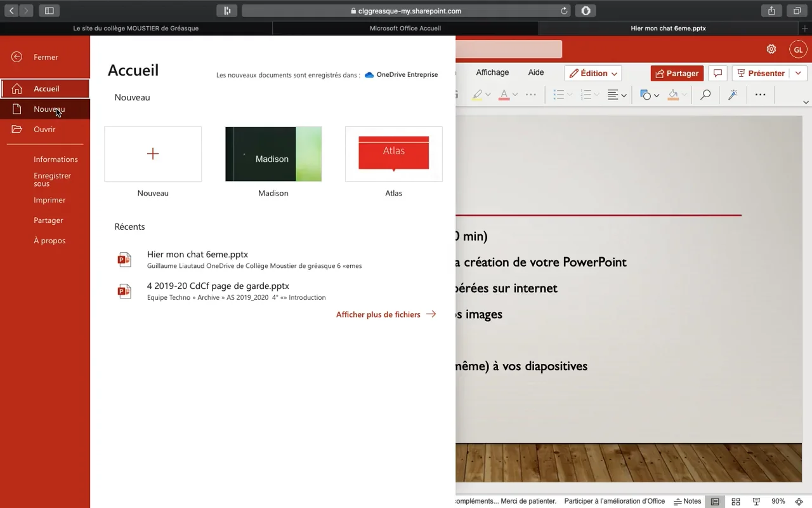
Task: Click Imprimer in the sidebar
Action: [49, 200]
